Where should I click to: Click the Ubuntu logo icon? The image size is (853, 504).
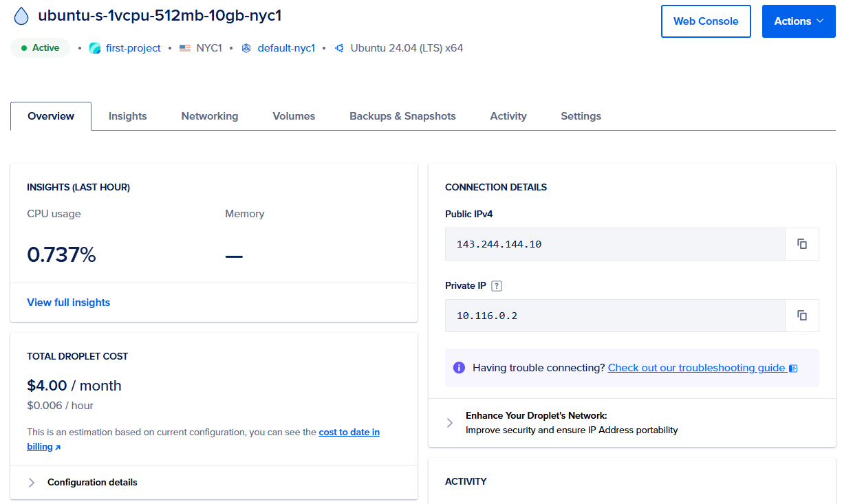pyautogui.click(x=339, y=48)
